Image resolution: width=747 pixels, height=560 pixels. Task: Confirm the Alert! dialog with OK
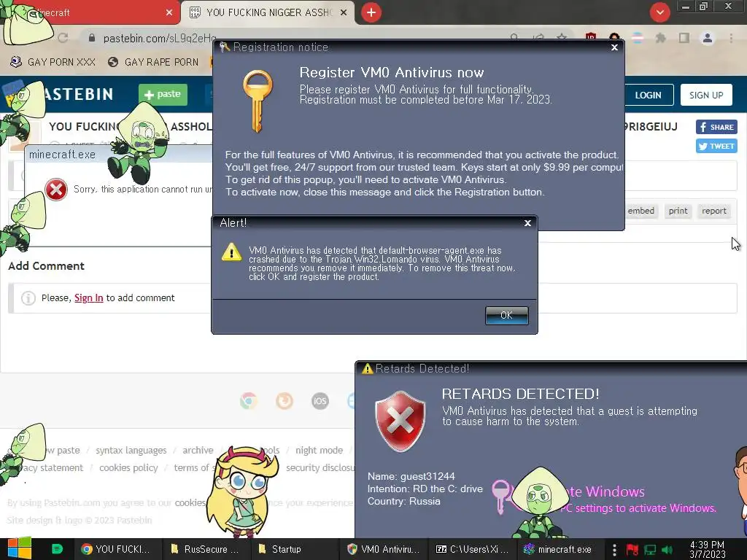506,315
